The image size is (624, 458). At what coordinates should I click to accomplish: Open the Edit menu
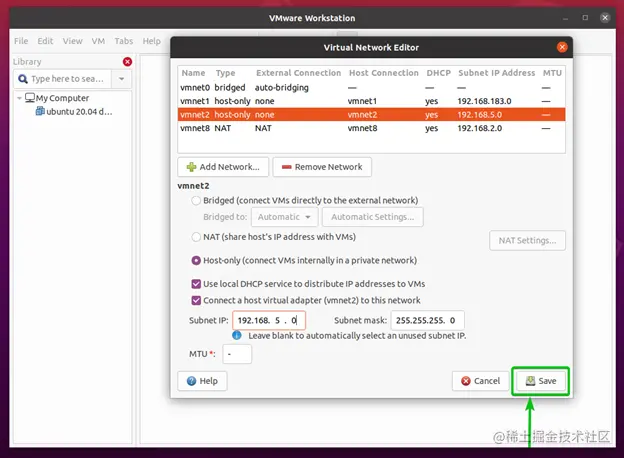(45, 41)
